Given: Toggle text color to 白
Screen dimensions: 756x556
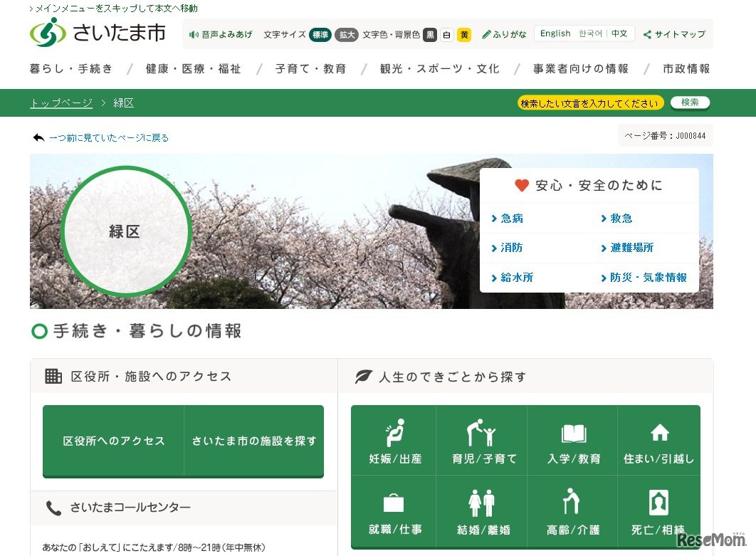Looking at the screenshot, I should click(x=448, y=34).
